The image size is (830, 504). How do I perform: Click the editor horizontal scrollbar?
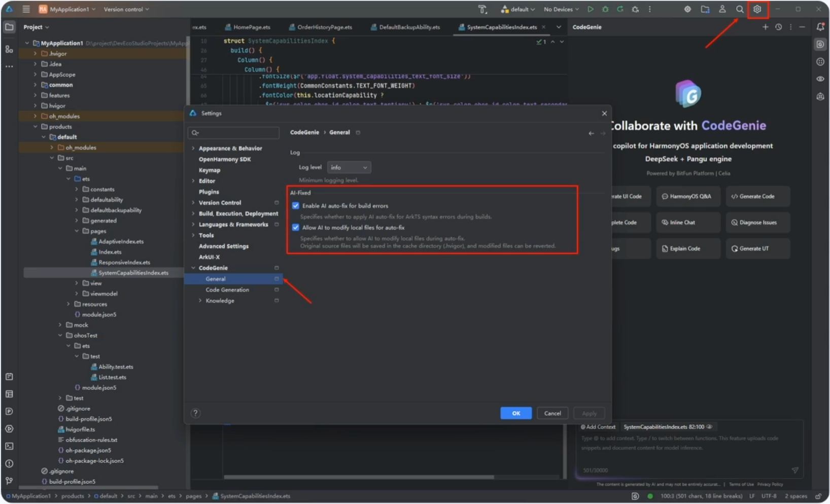(359, 477)
